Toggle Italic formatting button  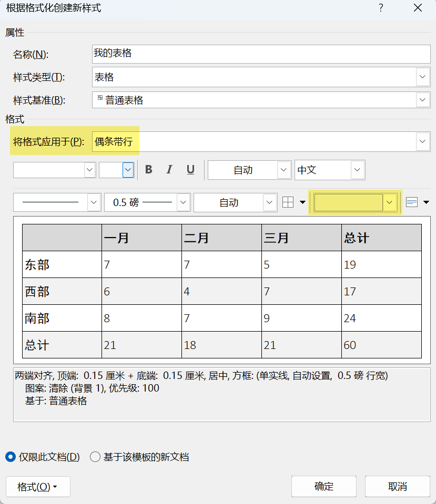click(169, 170)
